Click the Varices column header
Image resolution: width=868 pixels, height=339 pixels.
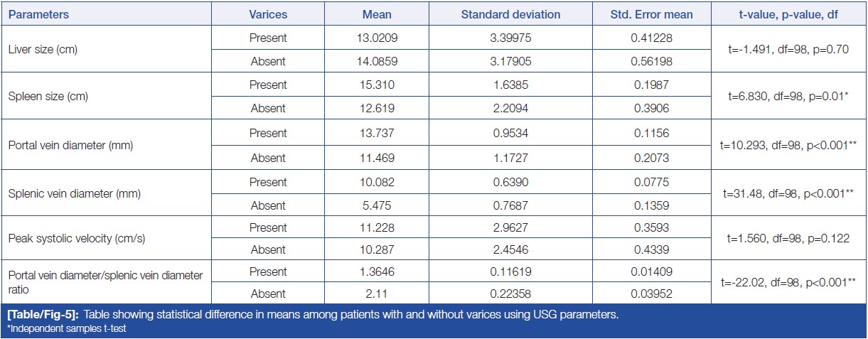[x=267, y=14]
